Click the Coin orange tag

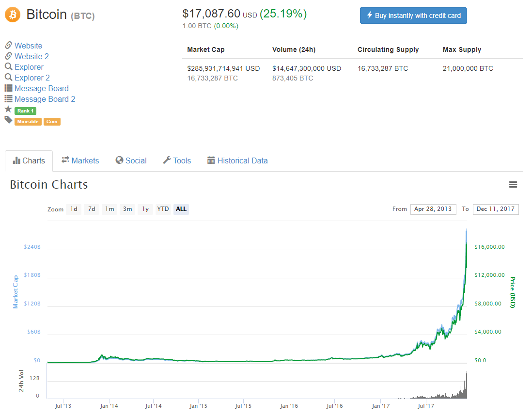[52, 122]
